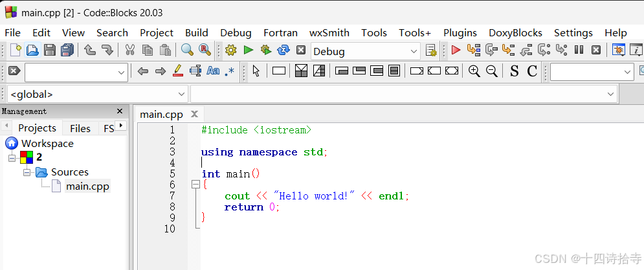Select the Workspace tree item
The height and width of the screenshot is (270, 644).
point(47,144)
